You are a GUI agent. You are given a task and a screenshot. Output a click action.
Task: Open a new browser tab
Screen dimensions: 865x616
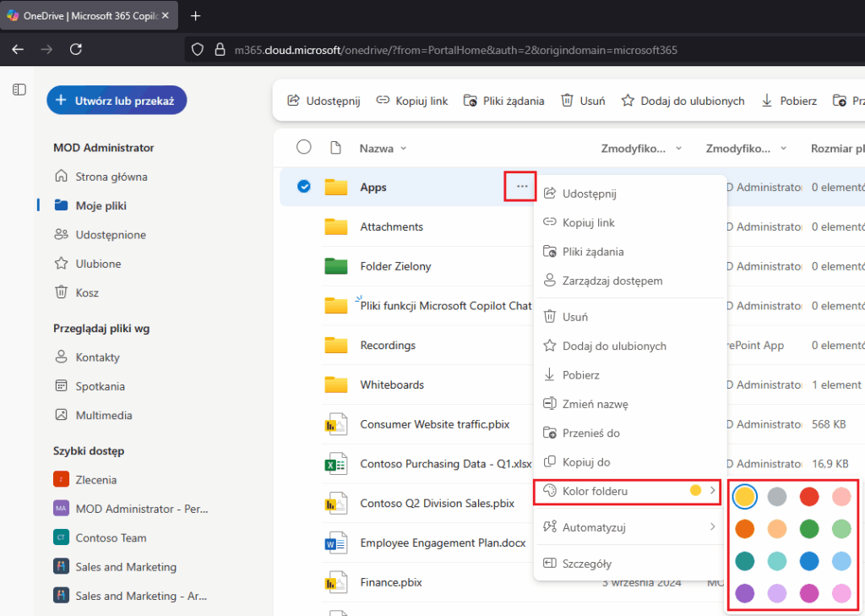[195, 16]
